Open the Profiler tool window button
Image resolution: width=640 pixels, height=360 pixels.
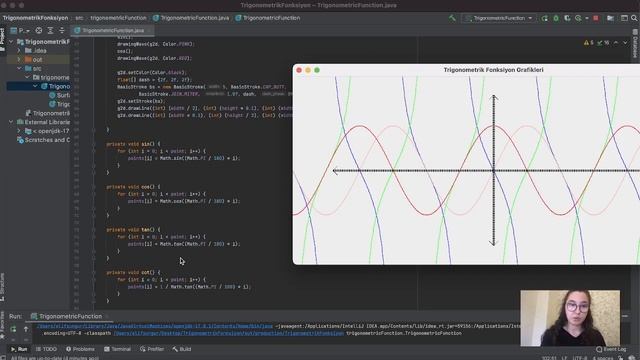click(152, 349)
